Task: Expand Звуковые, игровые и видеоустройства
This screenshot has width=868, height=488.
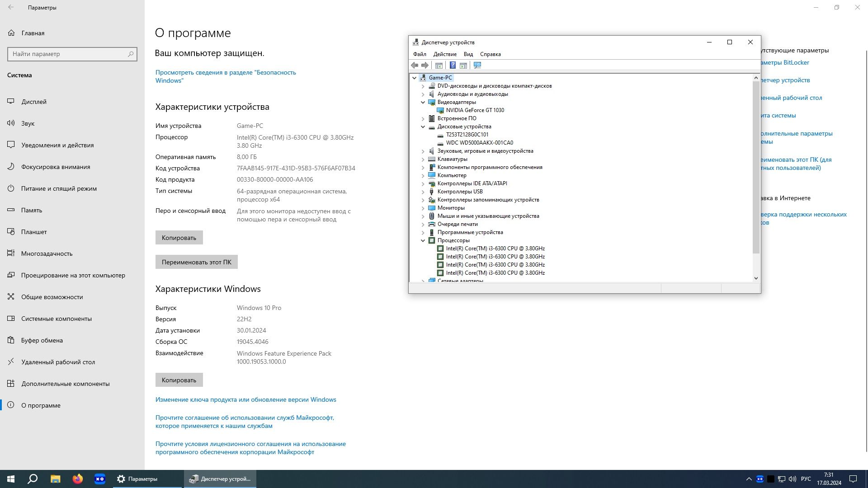Action: [423, 151]
